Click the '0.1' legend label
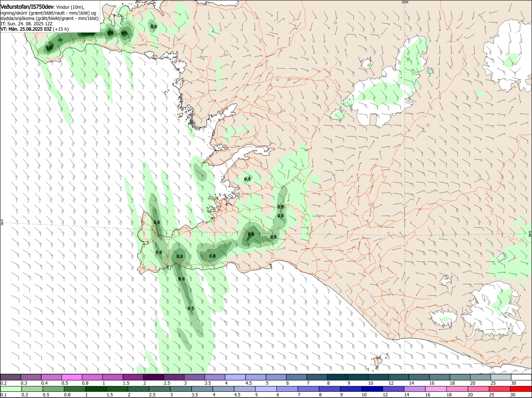 click(x=3, y=395)
